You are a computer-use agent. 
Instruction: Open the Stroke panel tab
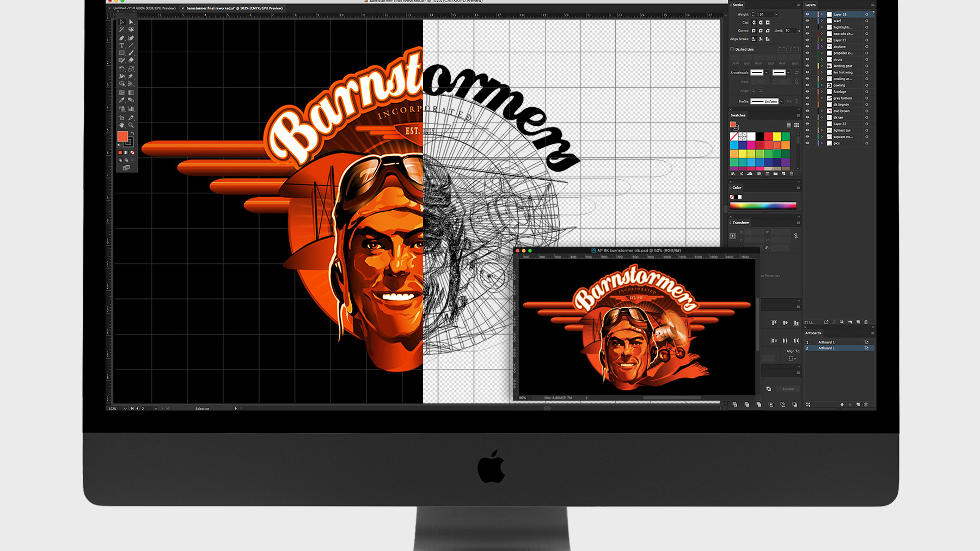738,4
